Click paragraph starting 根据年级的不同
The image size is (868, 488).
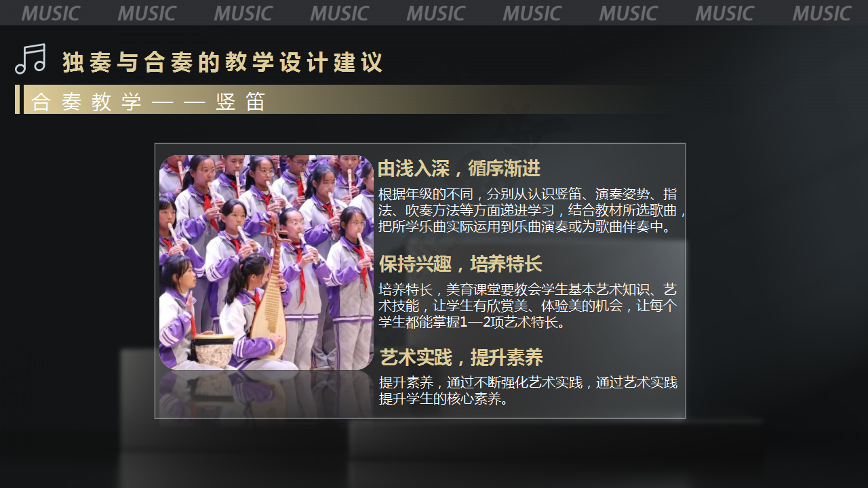tap(533, 210)
